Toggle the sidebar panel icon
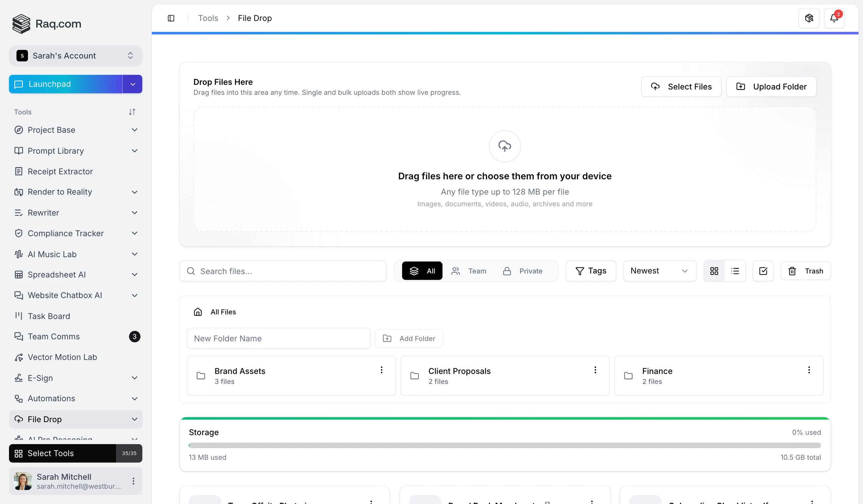863x504 pixels. 171,18
